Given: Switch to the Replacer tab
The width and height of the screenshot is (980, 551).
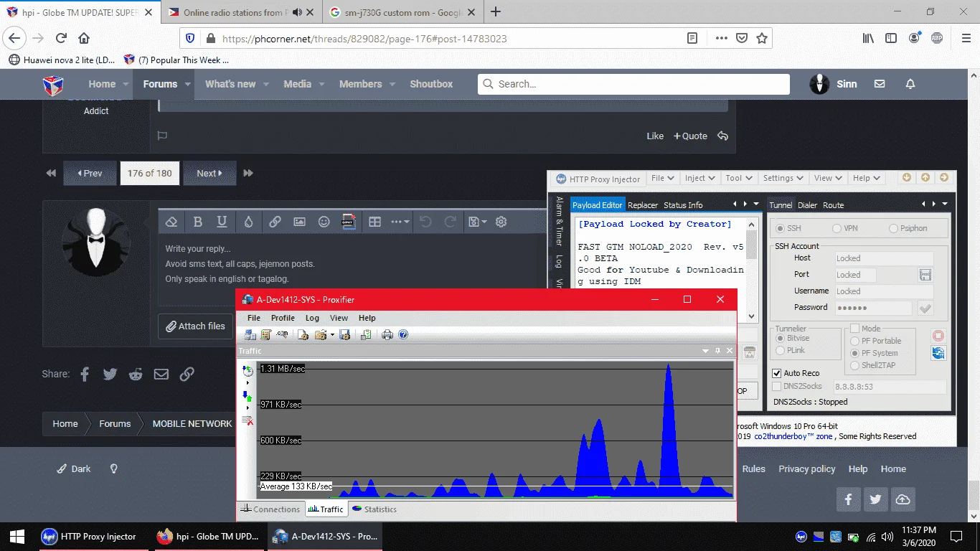Looking at the screenshot, I should tap(643, 205).
